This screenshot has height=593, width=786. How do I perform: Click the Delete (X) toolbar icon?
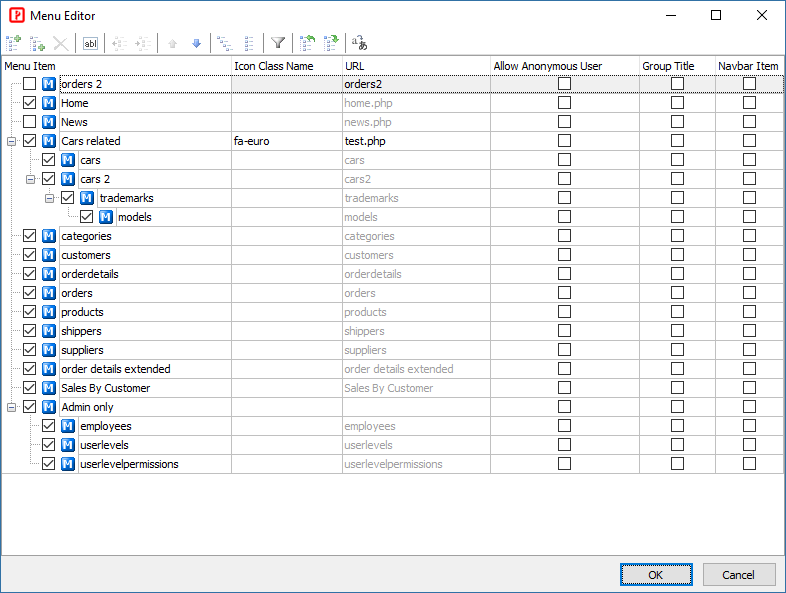61,43
